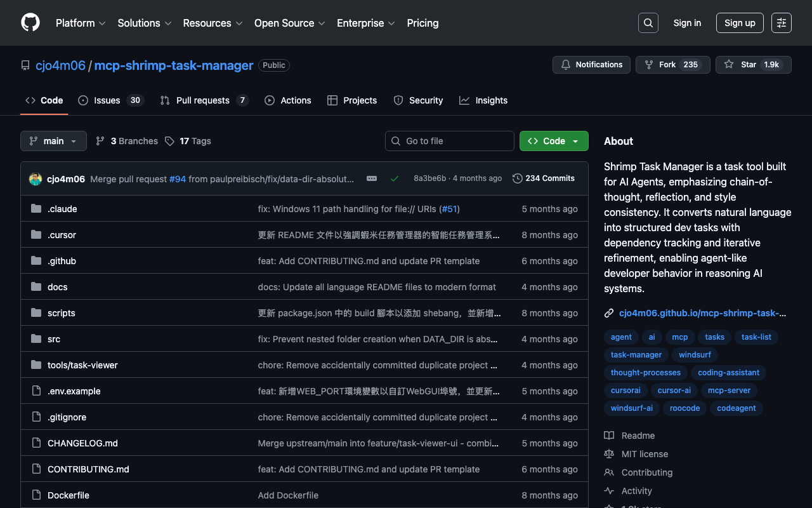Click cjo4m06 avatar on latest commit

pyautogui.click(x=36, y=179)
